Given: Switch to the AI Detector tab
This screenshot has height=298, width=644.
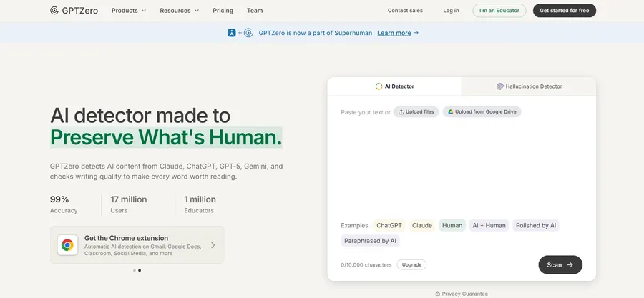Looking at the screenshot, I should (394, 86).
